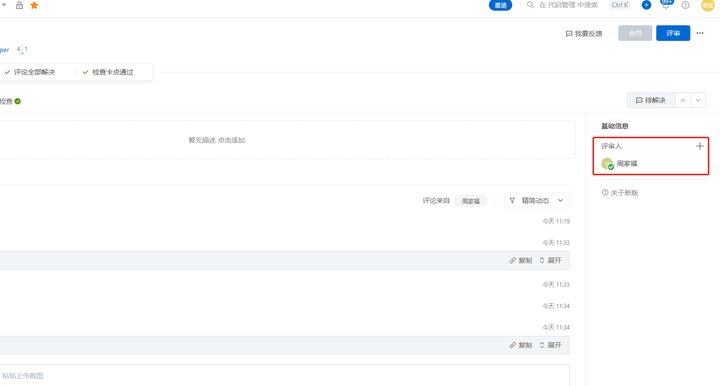Expand first grey bar with 展开
The height and width of the screenshot is (386, 720).
pos(550,260)
